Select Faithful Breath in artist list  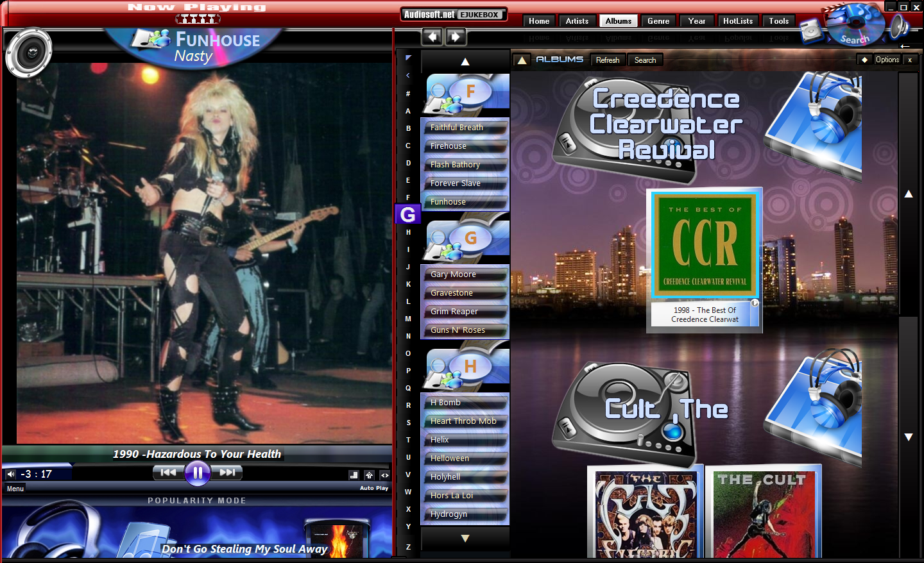click(465, 128)
